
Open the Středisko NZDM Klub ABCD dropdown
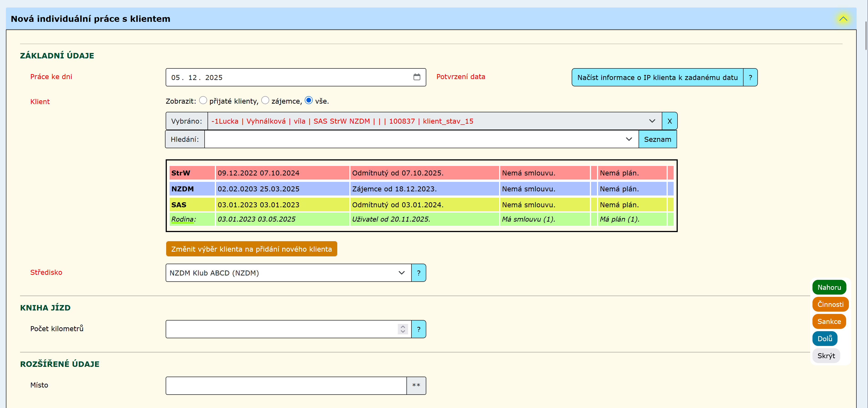[x=288, y=273]
